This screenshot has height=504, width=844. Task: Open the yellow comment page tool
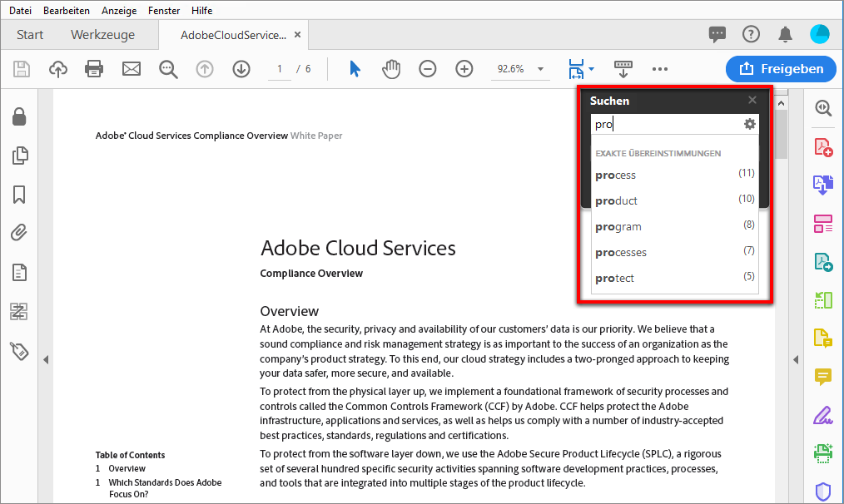pos(823,338)
